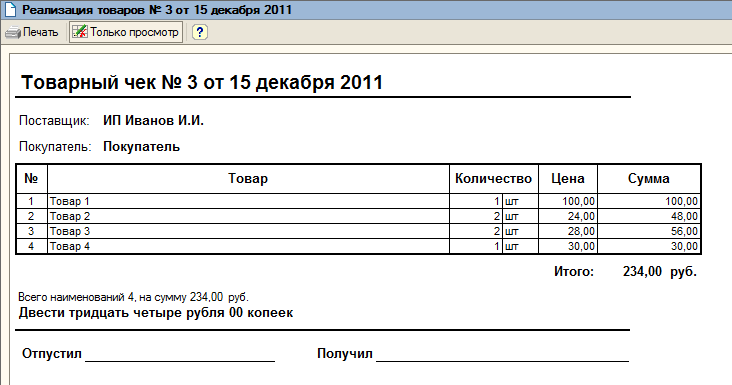Open help with the question mark icon

pyautogui.click(x=200, y=32)
